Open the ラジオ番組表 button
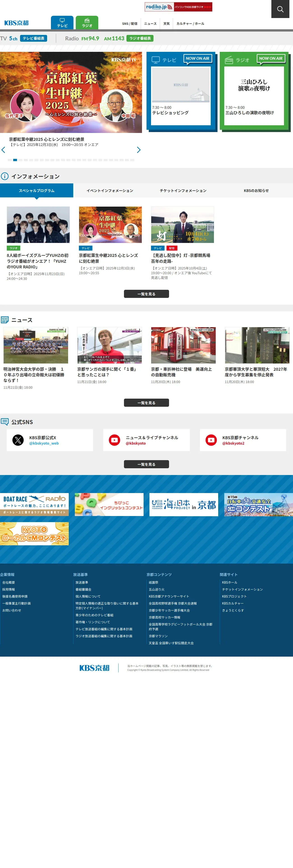Image resolution: width=293 pixels, height=868 pixels. [x=140, y=38]
